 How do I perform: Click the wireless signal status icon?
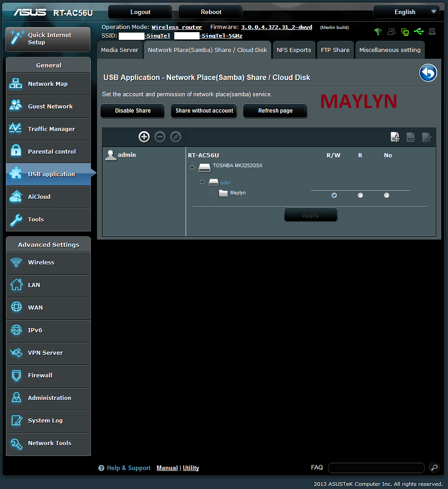[x=378, y=32]
